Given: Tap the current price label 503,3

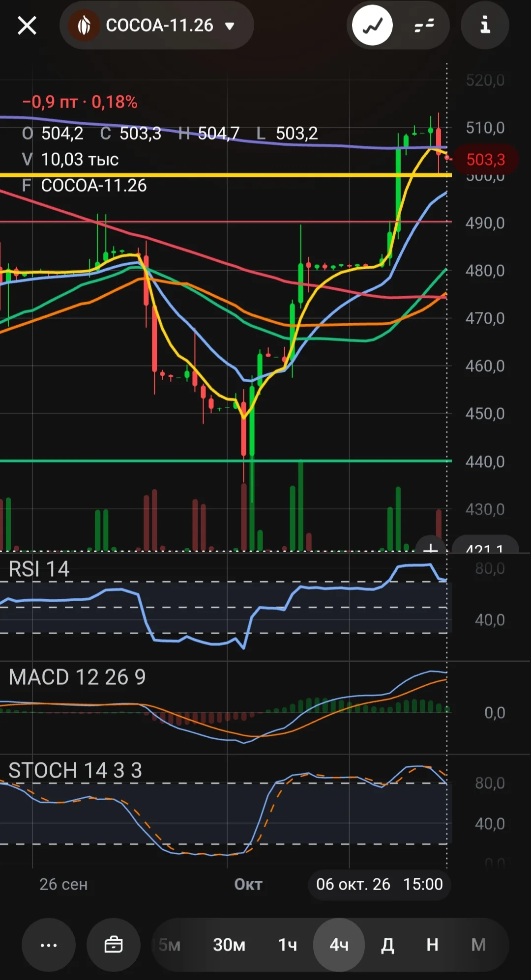Looking at the screenshot, I should coord(485,160).
